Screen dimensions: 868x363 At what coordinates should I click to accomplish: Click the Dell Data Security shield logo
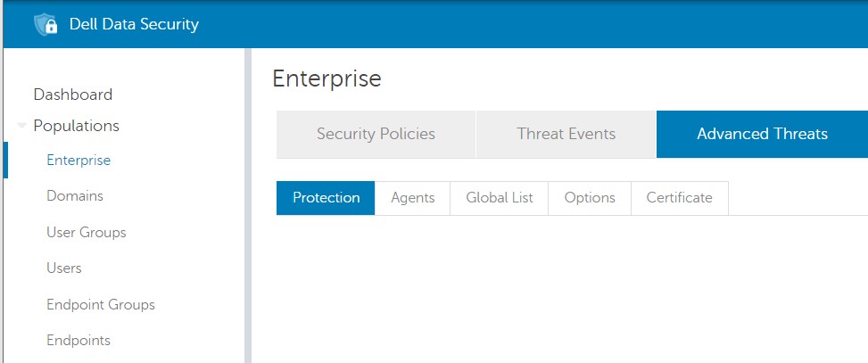click(x=45, y=24)
